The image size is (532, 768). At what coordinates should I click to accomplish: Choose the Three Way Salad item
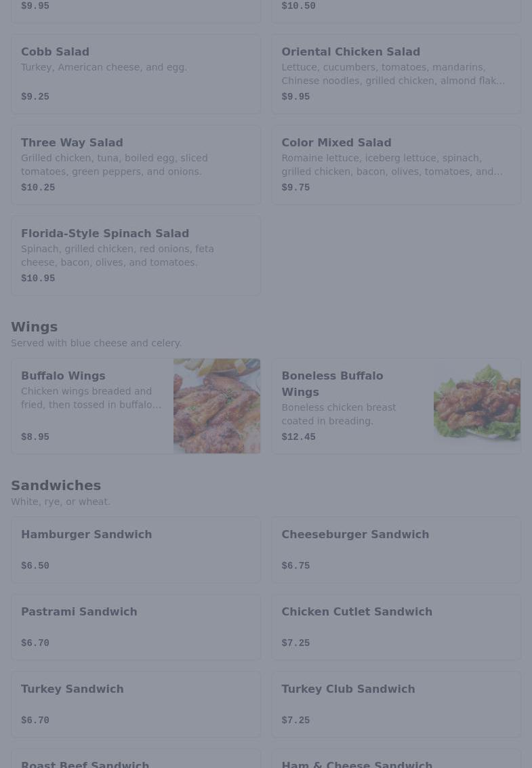tap(136, 165)
